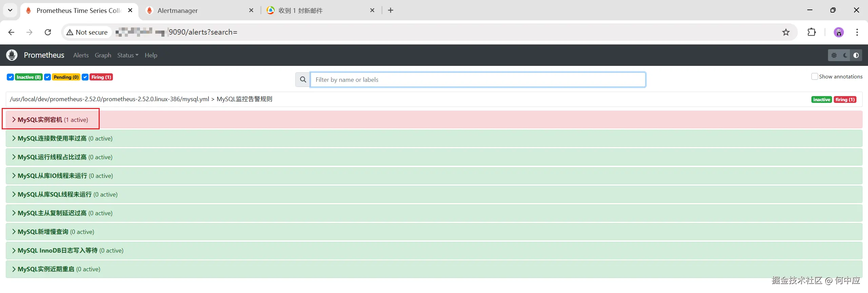Go back with the browser back arrow
868x293 pixels.
tap(11, 32)
